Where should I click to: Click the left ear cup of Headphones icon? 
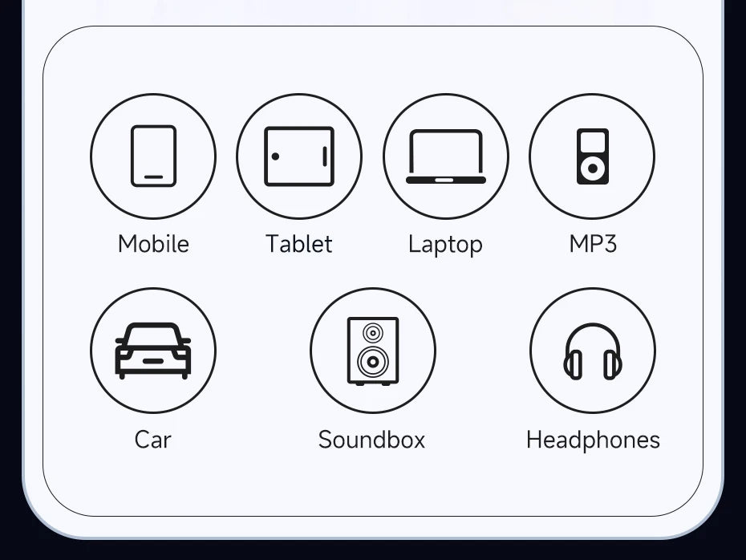574,365
